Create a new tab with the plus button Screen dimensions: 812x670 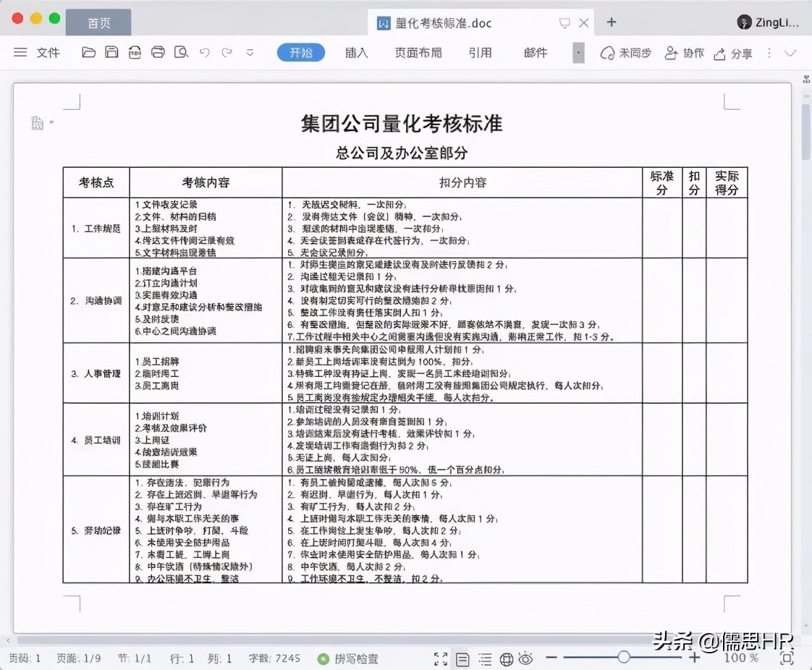point(612,22)
